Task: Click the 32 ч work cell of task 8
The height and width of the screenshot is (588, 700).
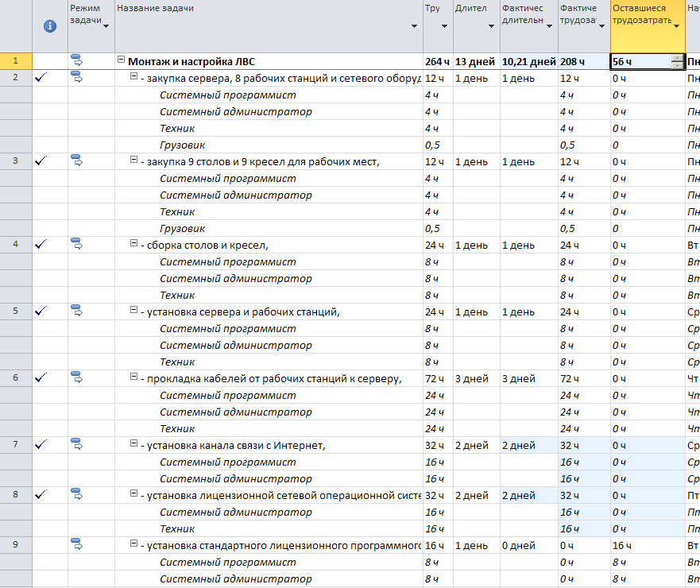Action: 438,496
